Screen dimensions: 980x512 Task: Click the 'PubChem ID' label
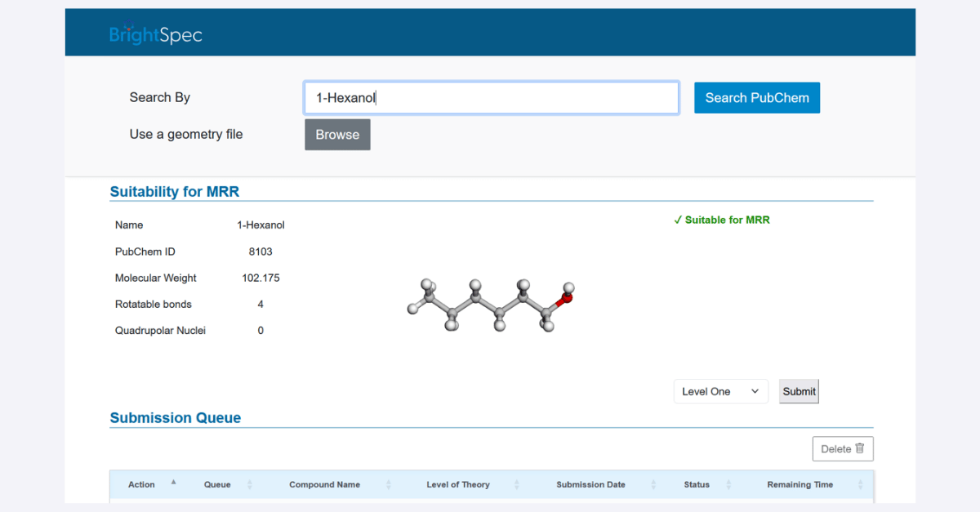point(145,252)
